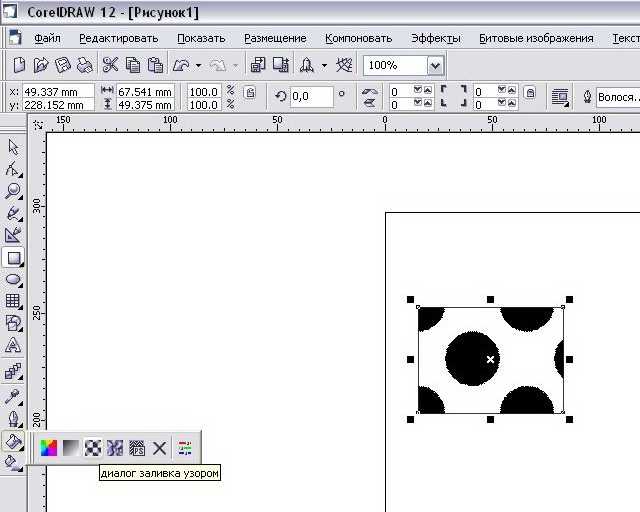Select the Rectangle tool
The width and height of the screenshot is (640, 512).
click(x=13, y=258)
